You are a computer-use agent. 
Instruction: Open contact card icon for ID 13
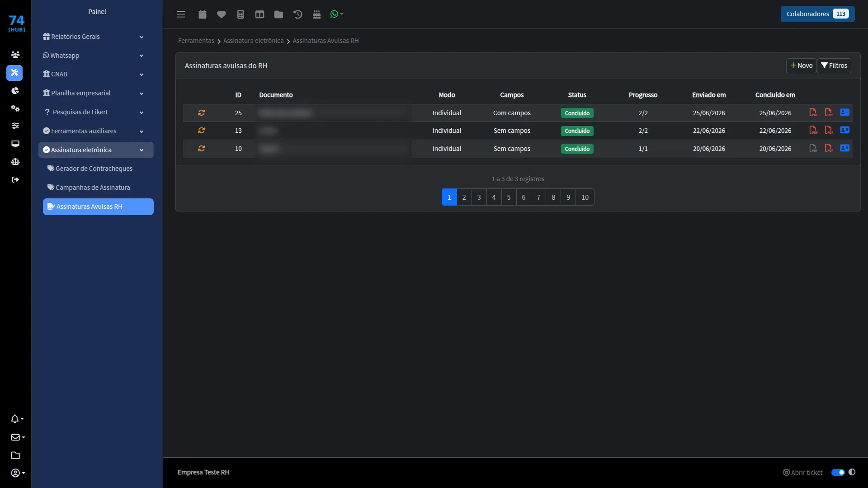coord(844,130)
